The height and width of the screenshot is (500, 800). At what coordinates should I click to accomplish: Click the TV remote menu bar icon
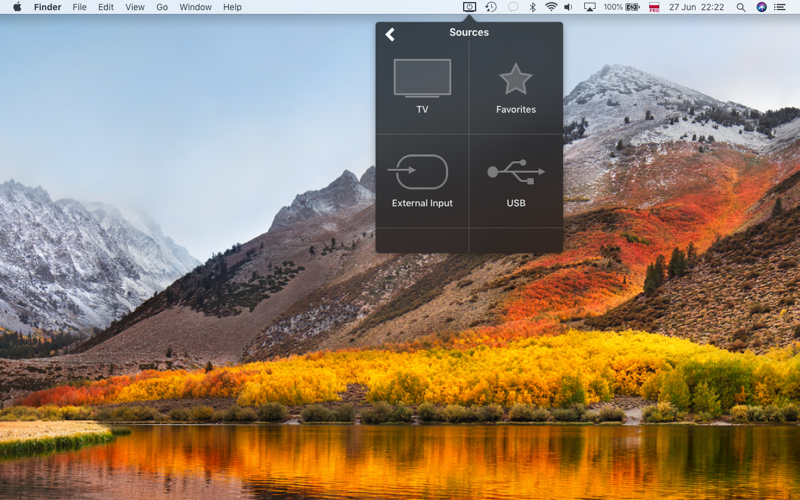[469, 7]
